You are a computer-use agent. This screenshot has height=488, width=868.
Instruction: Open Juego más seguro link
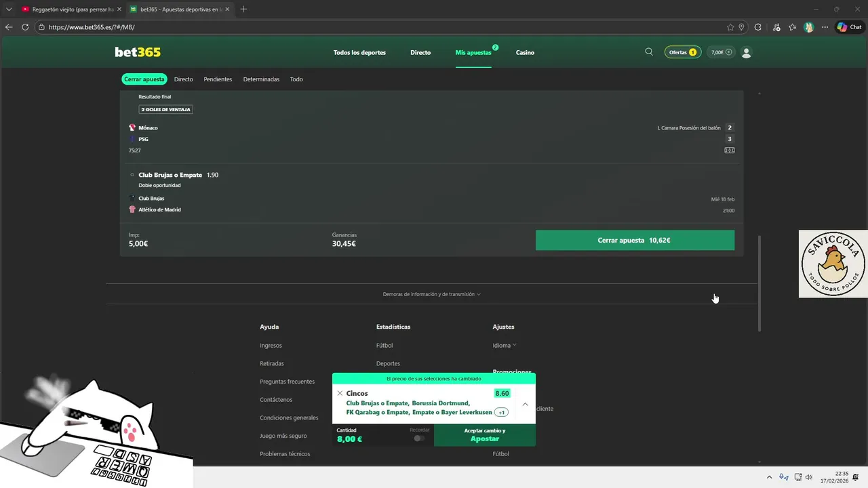[283, 436]
